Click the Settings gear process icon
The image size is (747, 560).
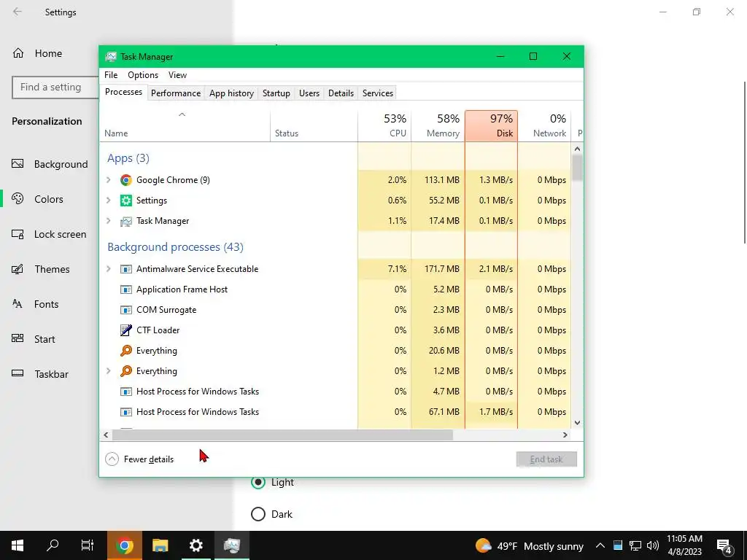click(x=125, y=201)
